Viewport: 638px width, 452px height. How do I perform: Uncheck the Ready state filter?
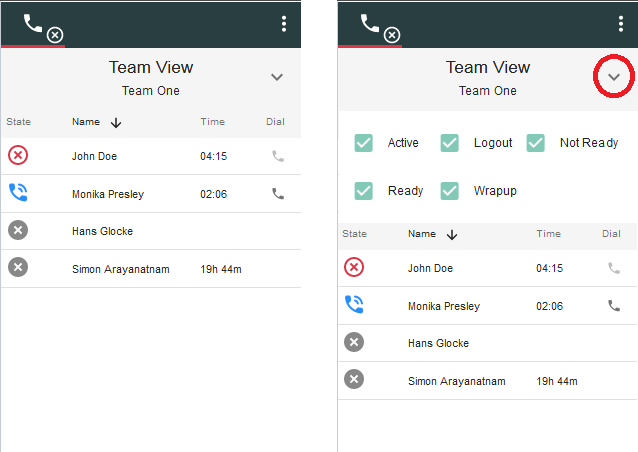[363, 191]
